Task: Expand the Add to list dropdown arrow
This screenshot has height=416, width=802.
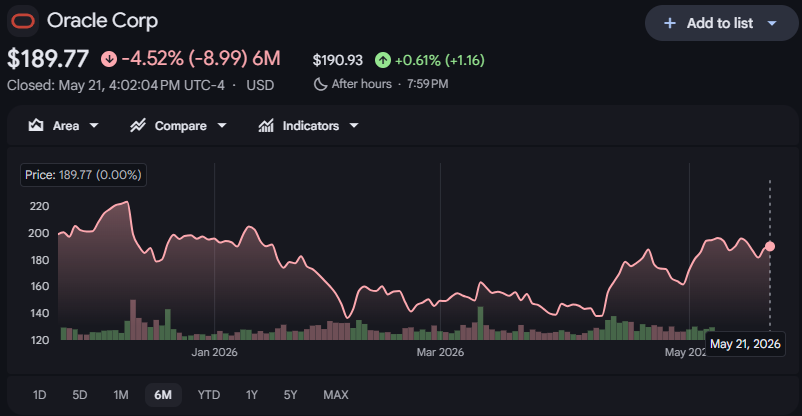Action: [772, 23]
